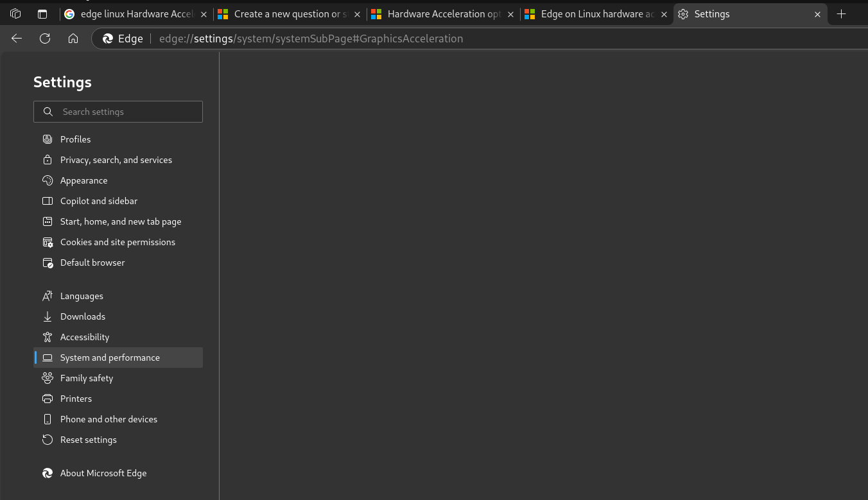The image size is (868, 500).
Task: Switch to the Edge on Linux hardware tab
Action: pos(596,13)
